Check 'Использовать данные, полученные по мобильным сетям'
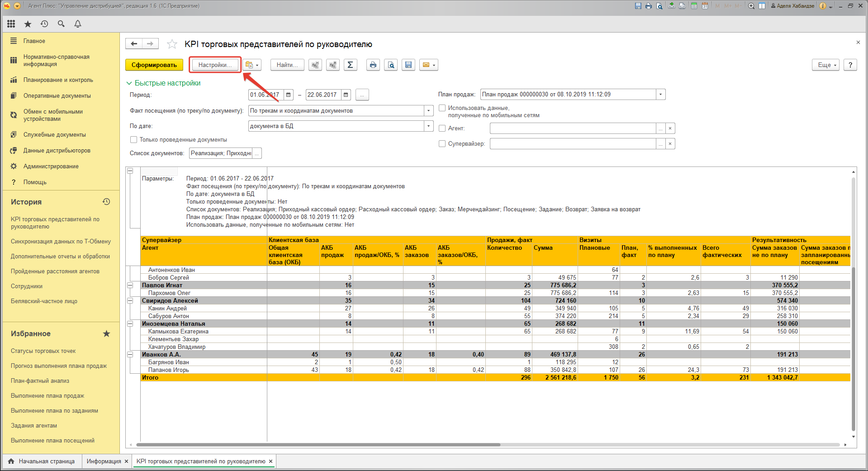868x471 pixels. (442, 108)
